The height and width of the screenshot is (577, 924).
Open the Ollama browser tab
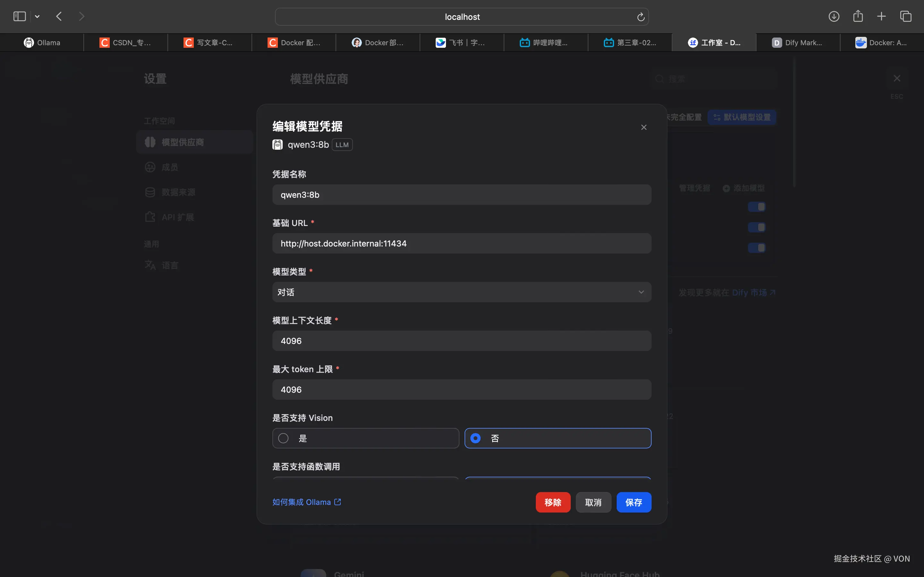43,42
